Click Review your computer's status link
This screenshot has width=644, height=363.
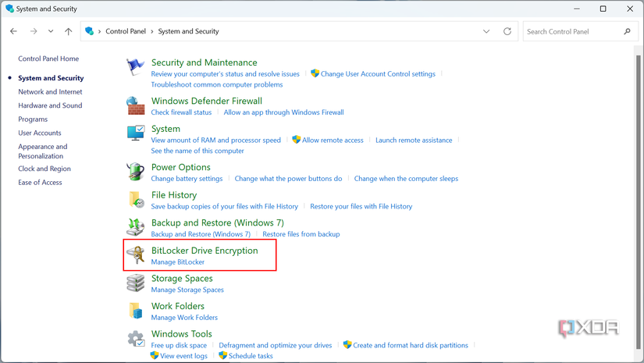(x=225, y=74)
